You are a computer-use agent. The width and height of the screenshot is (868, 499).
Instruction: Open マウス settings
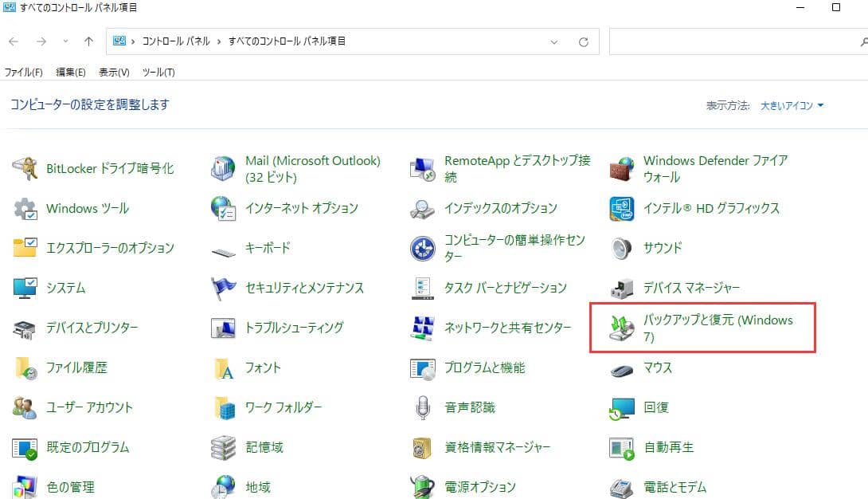tap(659, 367)
